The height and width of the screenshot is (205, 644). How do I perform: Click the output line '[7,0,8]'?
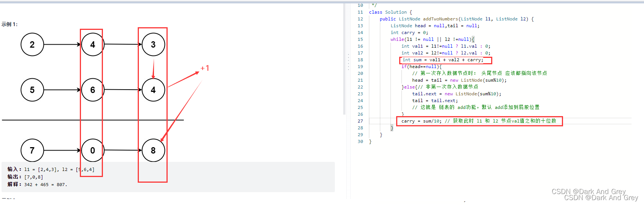click(x=25, y=177)
